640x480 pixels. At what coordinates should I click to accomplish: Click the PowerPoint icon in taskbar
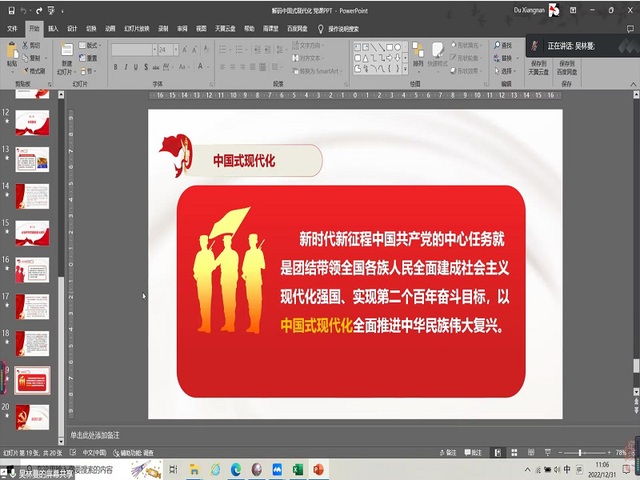point(318,469)
